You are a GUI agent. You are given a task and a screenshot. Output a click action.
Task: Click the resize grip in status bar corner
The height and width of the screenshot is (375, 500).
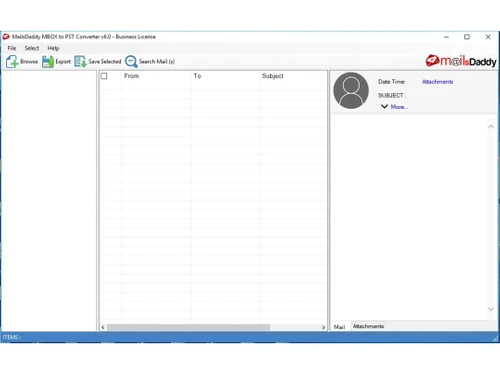pyautogui.click(x=495, y=339)
